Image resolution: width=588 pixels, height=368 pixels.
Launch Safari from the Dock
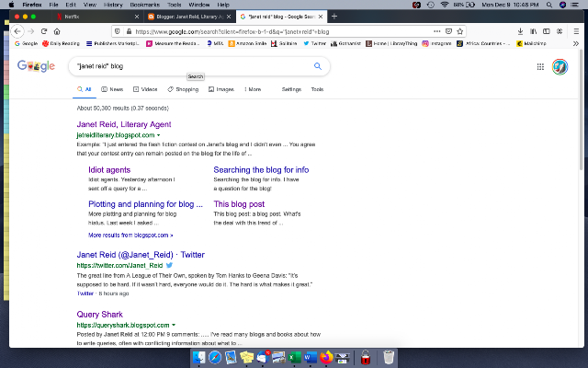tap(215, 357)
